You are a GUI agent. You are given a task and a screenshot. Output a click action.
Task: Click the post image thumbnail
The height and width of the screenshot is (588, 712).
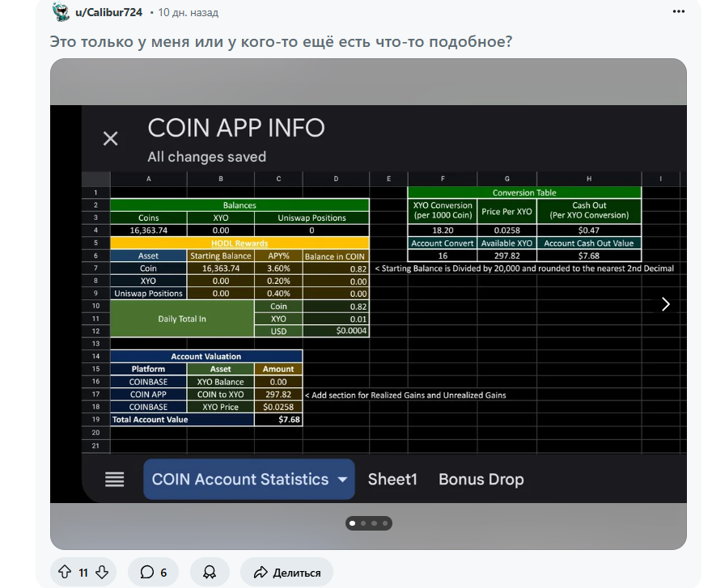coord(368,304)
